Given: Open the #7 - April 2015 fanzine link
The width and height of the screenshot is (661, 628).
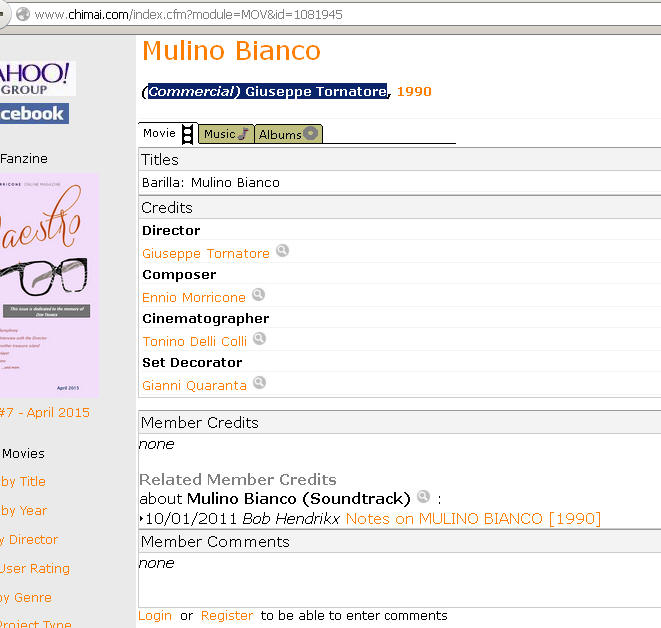Looking at the screenshot, I should tap(45, 413).
